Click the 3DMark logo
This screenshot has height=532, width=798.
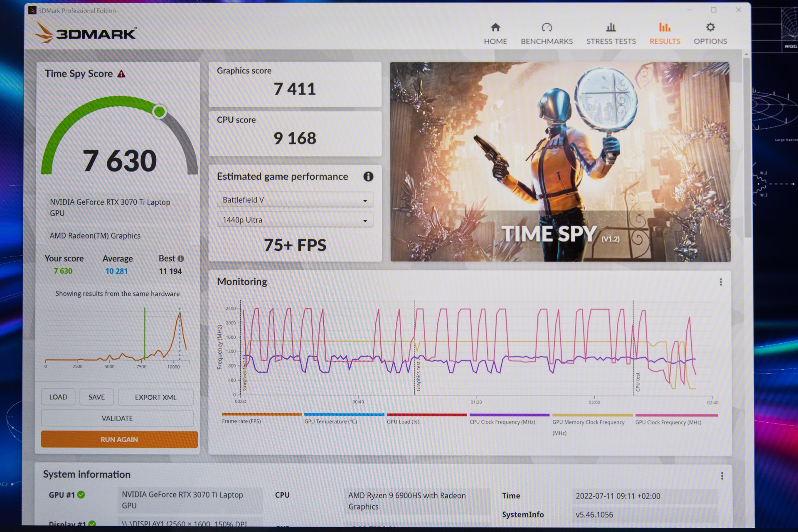coord(86,33)
